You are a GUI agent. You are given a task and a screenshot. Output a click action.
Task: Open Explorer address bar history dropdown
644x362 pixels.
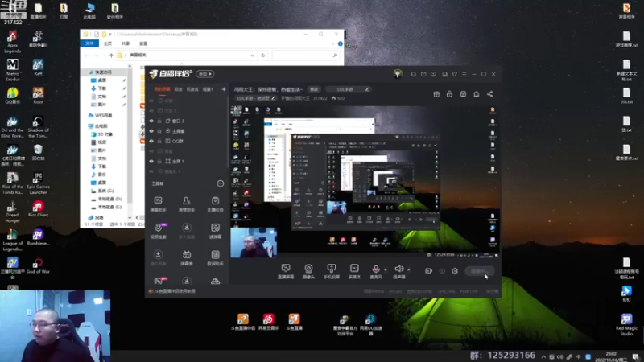(x=252, y=55)
